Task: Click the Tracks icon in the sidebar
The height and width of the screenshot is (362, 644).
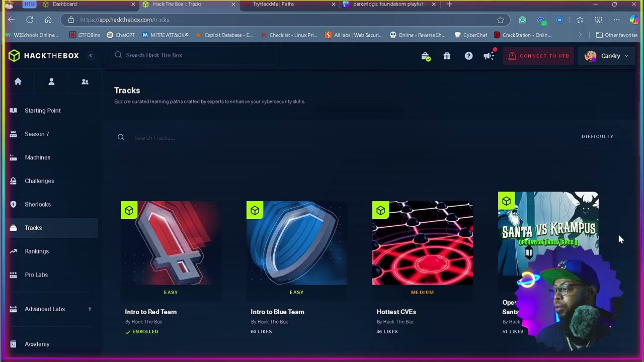Action: click(14, 228)
